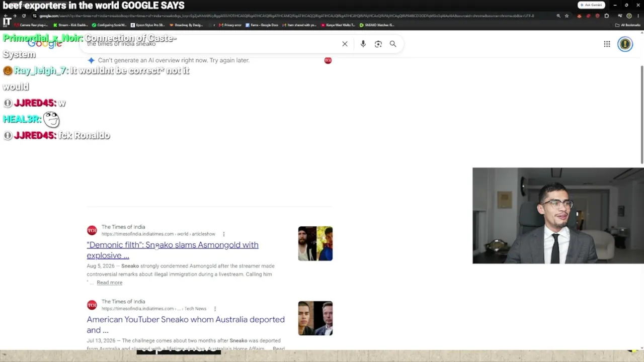Viewport: 644px width, 362px height.
Task: Open the SNEAKO Watches bookmark
Action: 377,25
